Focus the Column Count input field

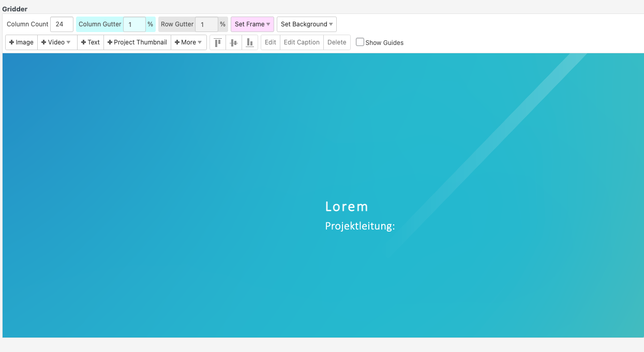tap(62, 24)
